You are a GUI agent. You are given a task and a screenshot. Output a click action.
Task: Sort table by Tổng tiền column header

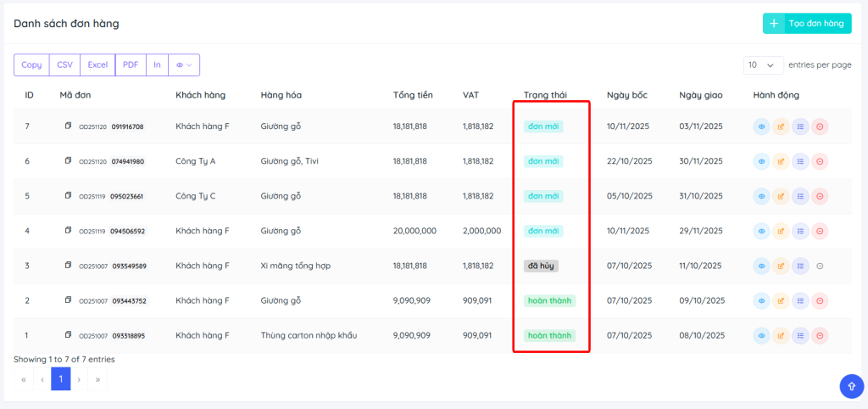point(413,95)
